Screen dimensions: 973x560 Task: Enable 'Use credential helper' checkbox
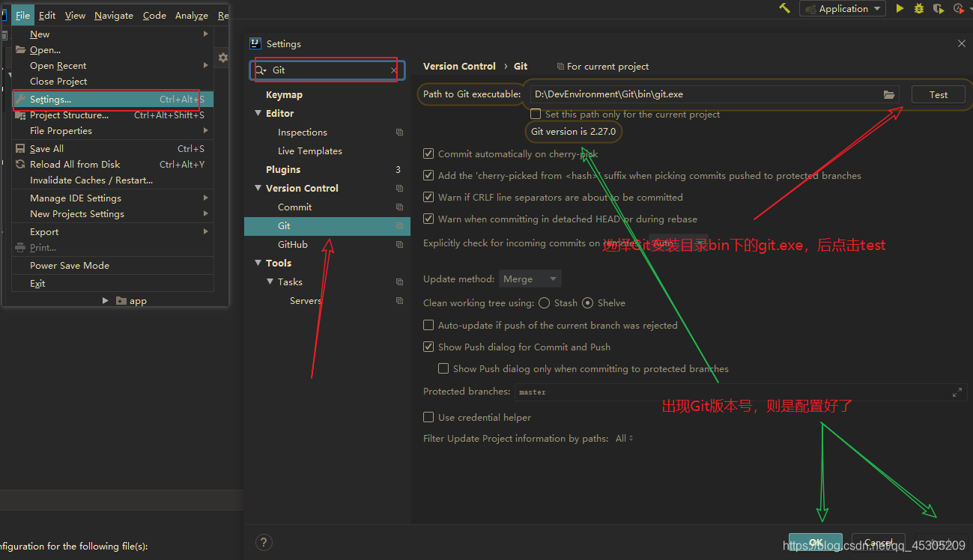(x=428, y=417)
